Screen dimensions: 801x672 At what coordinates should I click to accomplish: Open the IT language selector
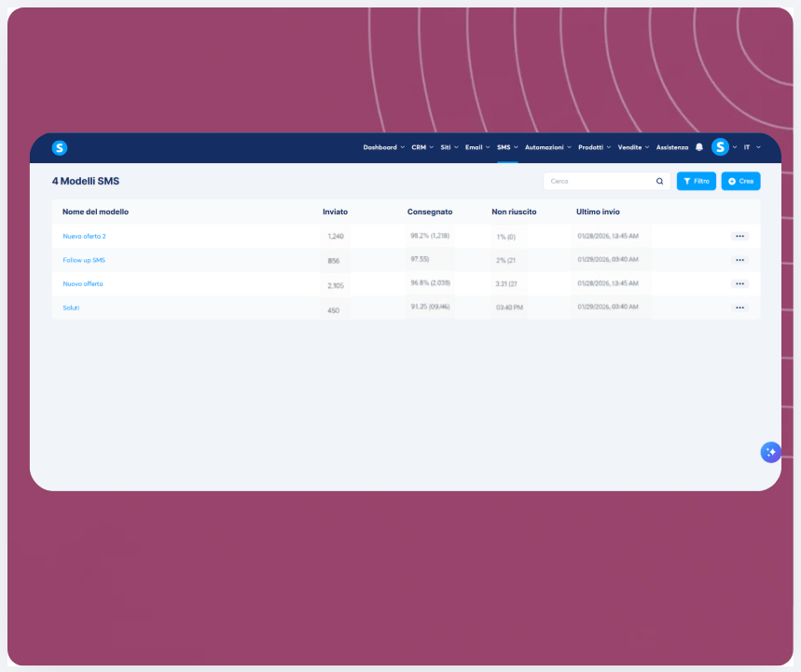point(752,147)
